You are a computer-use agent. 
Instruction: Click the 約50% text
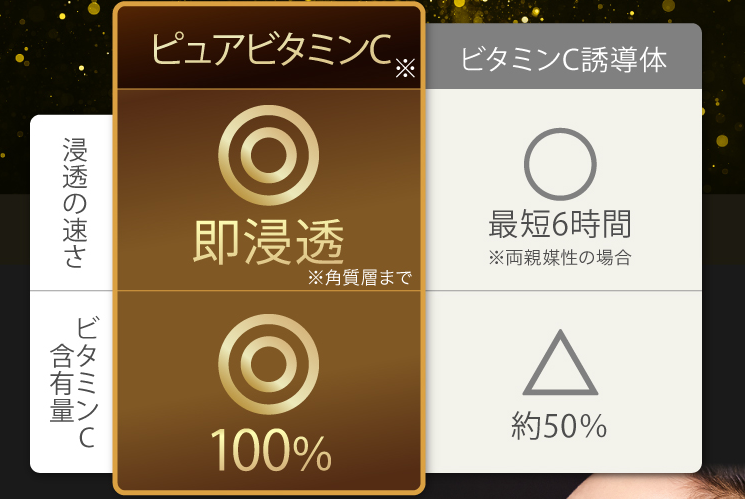pyautogui.click(x=559, y=426)
